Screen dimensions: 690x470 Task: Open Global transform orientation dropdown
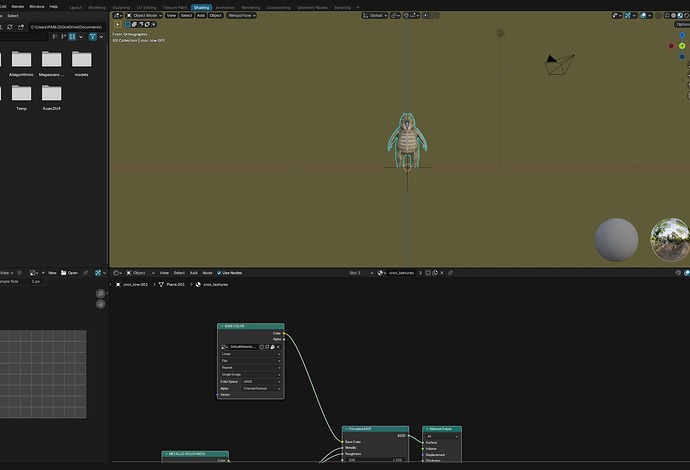click(375, 15)
